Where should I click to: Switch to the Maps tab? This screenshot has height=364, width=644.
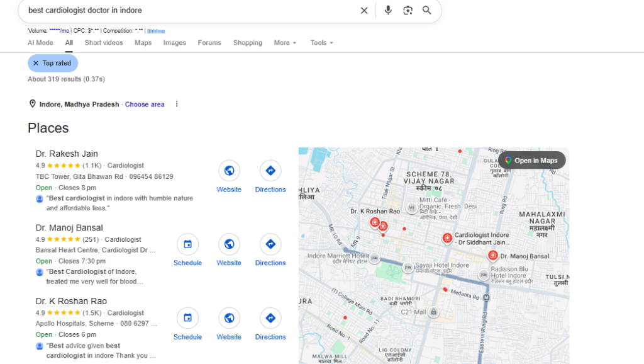pos(143,43)
